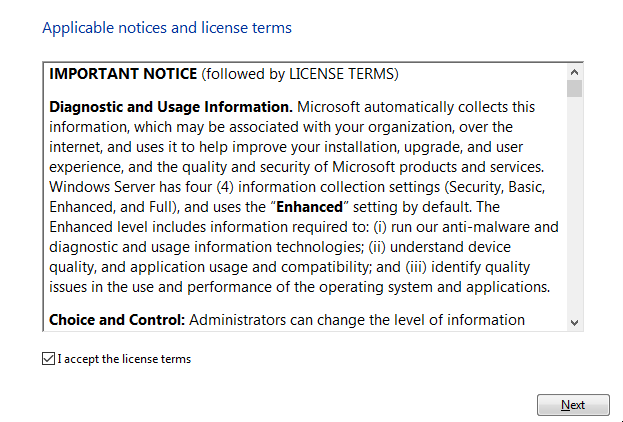This screenshot has height=422, width=623.
Task: Click the phrase Microsoft automatically collects this
Action: coord(416,106)
